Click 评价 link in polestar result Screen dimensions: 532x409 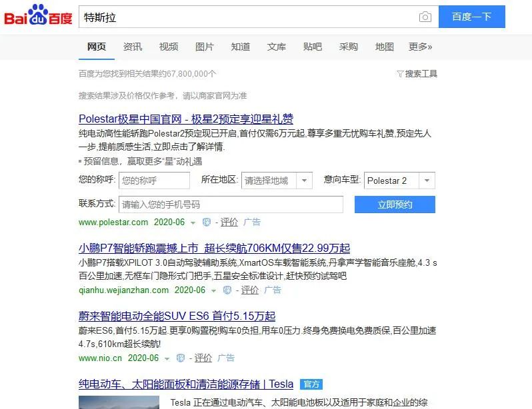[x=229, y=222]
